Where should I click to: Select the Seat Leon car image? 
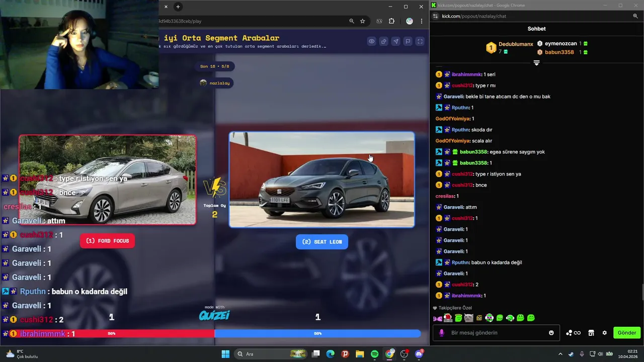coord(322,180)
